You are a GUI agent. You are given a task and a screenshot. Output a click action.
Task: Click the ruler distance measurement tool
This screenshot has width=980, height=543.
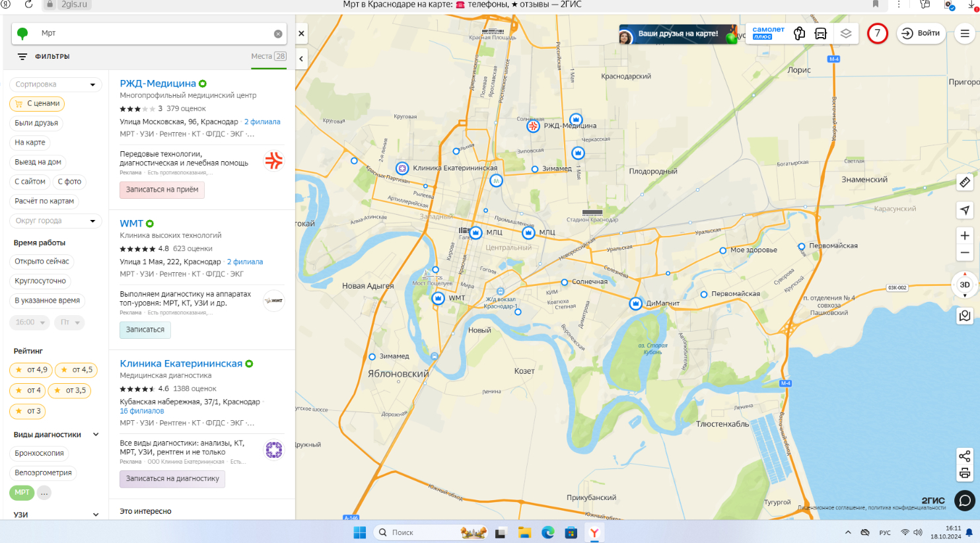point(965,182)
